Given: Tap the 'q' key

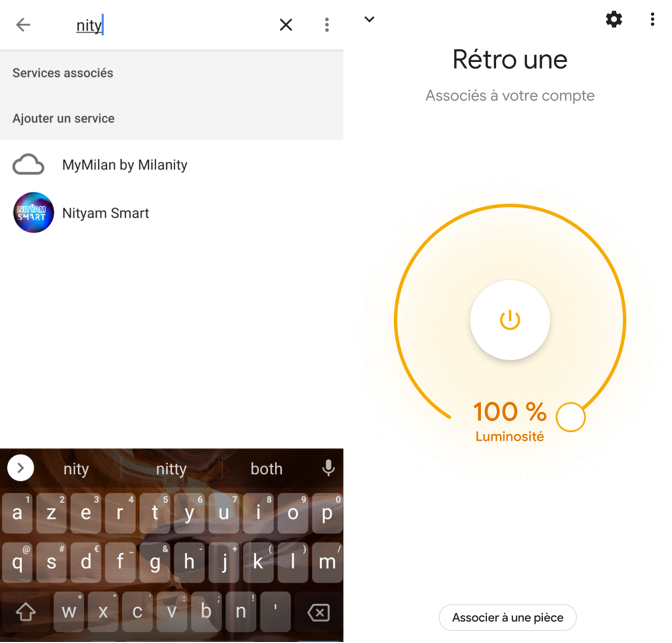Looking at the screenshot, I should pos(17,563).
